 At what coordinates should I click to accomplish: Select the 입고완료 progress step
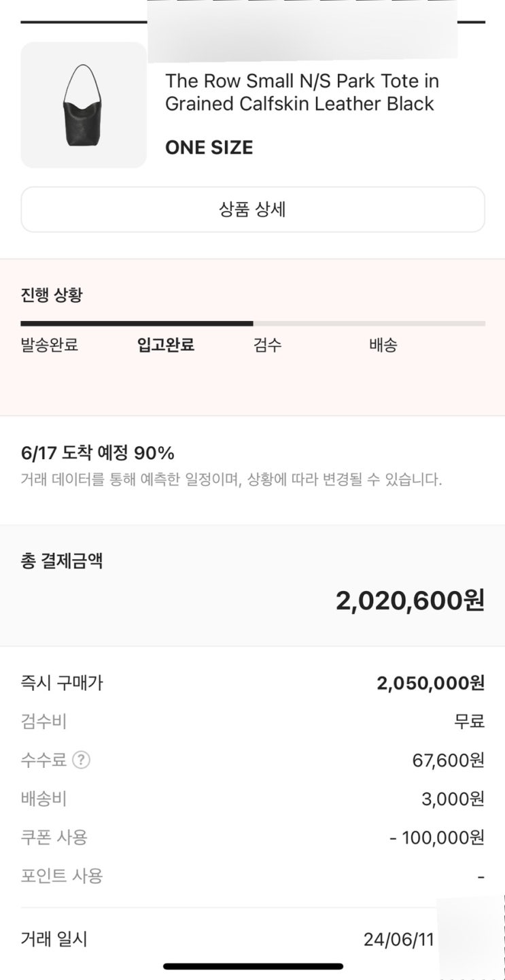(x=166, y=345)
